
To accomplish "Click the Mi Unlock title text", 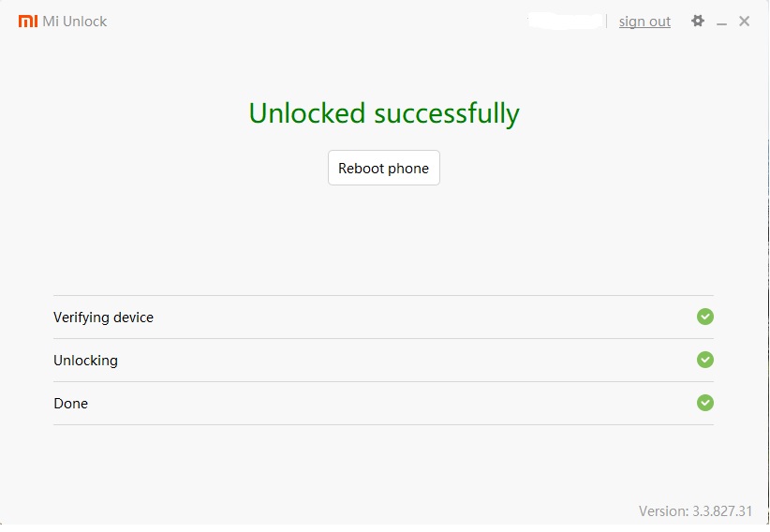I will point(75,22).
